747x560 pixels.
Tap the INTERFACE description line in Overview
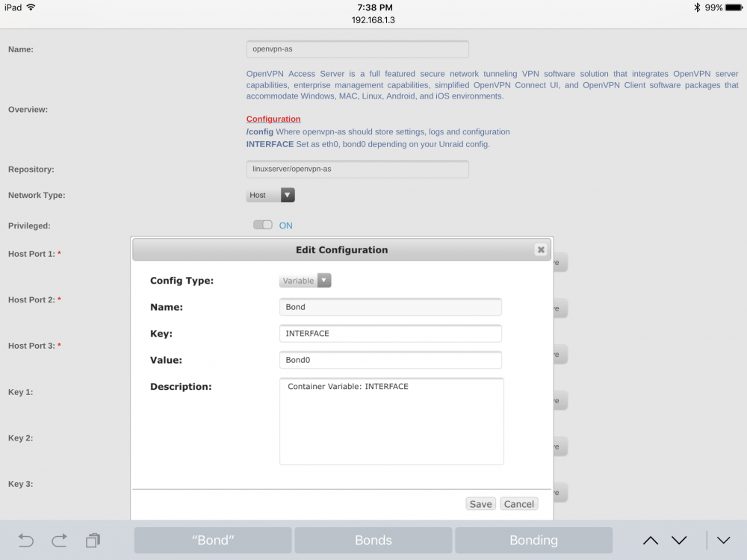pyautogui.click(x=368, y=144)
